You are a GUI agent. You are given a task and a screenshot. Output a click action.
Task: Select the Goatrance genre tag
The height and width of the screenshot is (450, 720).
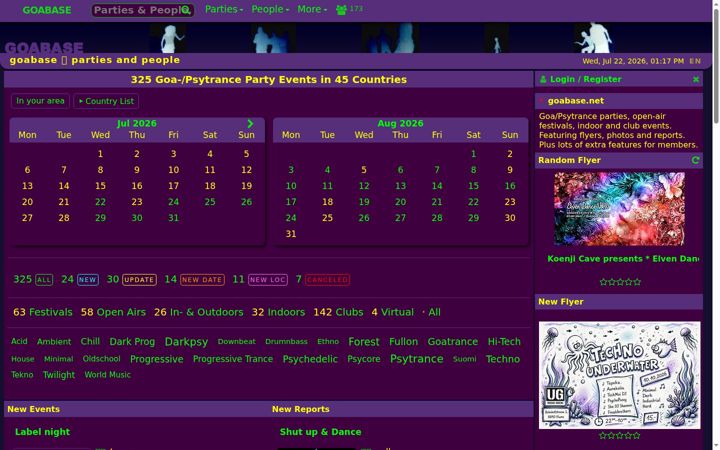tap(453, 342)
